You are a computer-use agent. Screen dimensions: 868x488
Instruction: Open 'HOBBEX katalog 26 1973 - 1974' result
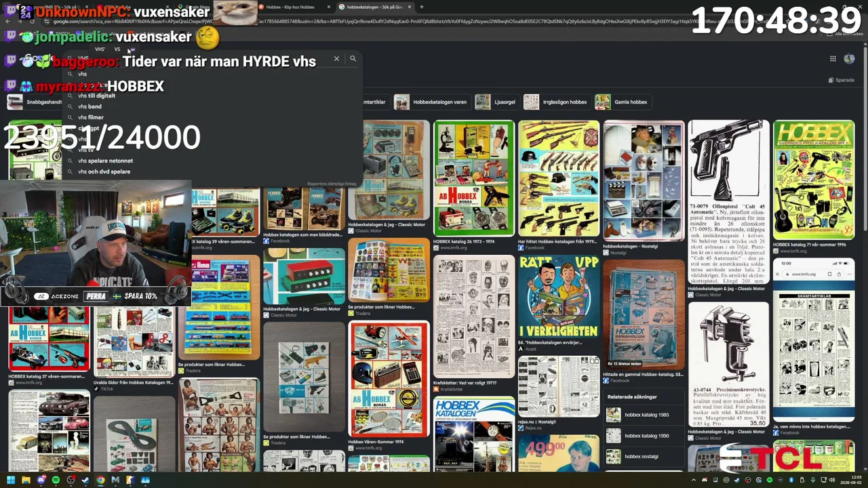pyautogui.click(x=464, y=241)
